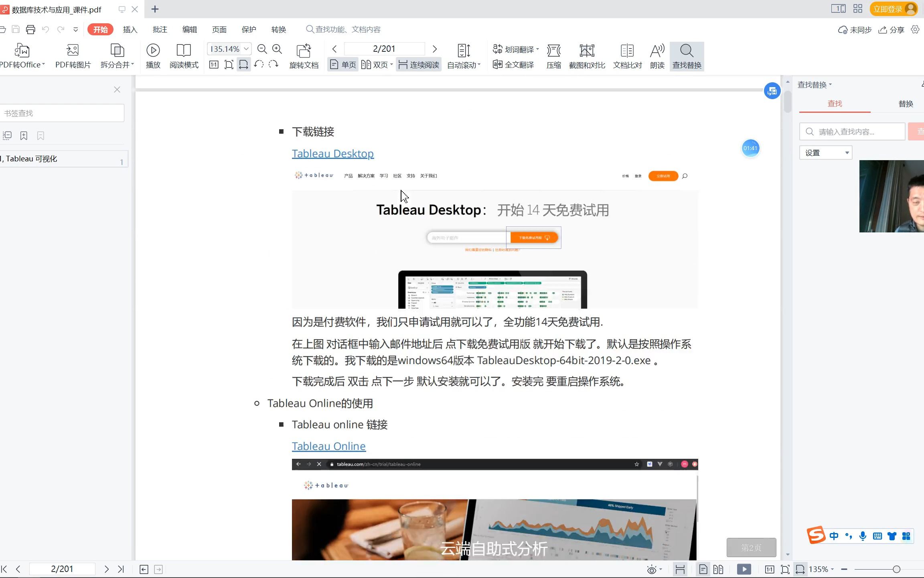Click the 旋转文档 rotate document tool
This screenshot has width=924, height=578.
coord(304,56)
